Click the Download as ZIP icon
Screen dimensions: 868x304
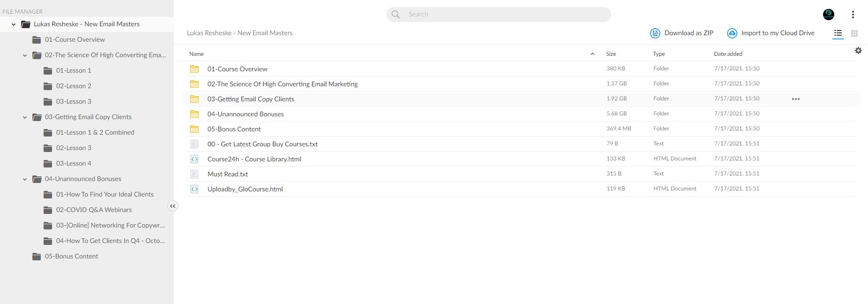click(655, 33)
